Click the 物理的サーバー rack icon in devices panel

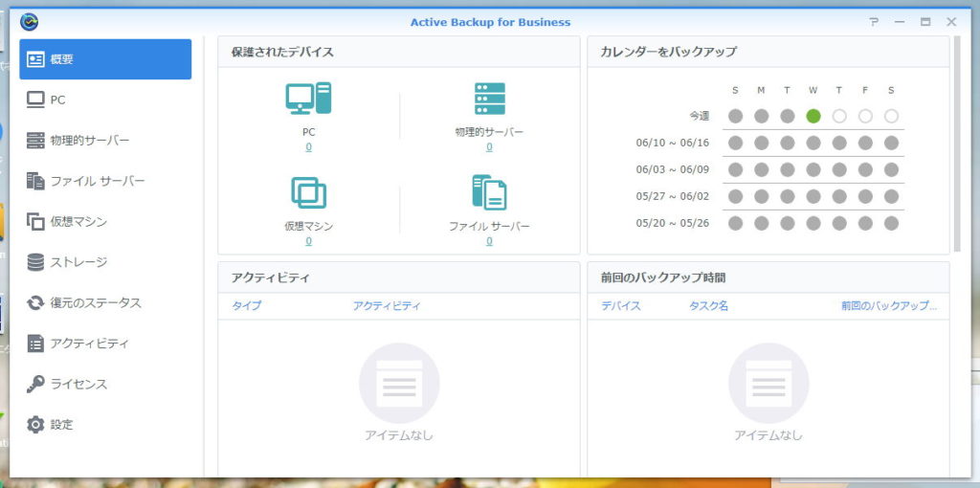489,99
